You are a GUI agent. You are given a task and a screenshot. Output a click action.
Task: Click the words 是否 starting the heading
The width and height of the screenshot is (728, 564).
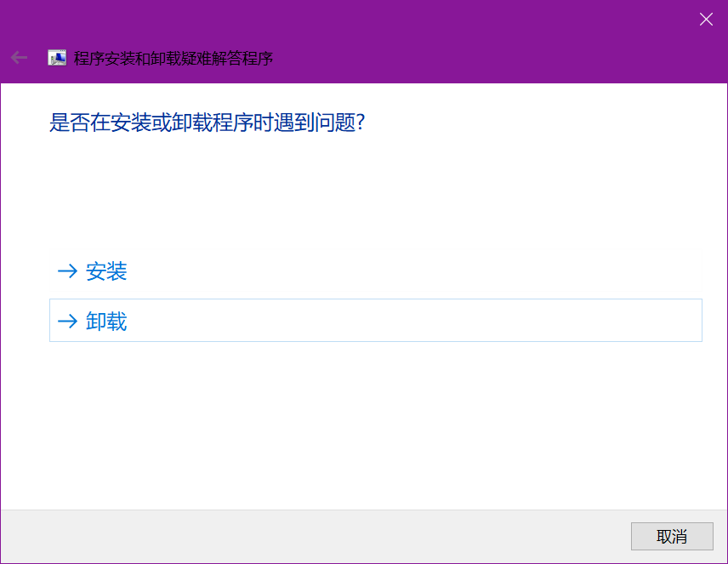coord(70,122)
